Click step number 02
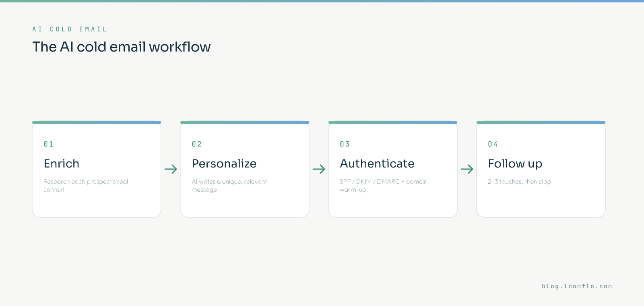The height and width of the screenshot is (306, 644). (x=197, y=144)
